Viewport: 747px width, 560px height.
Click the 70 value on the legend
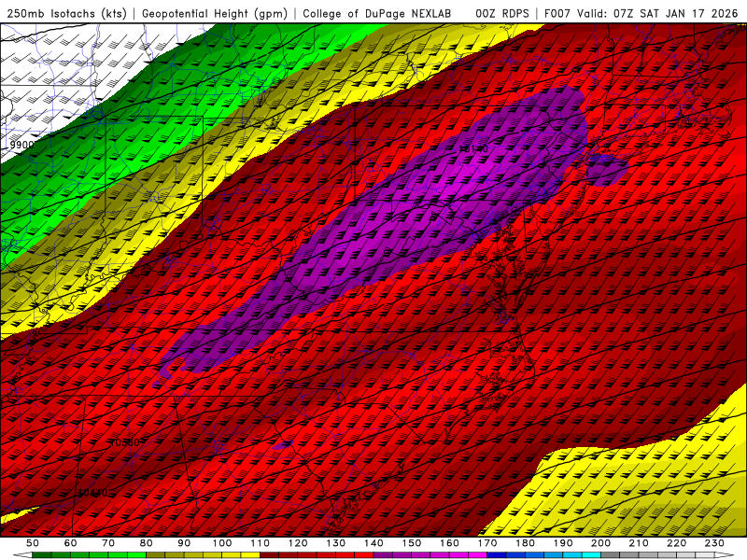pos(108,543)
